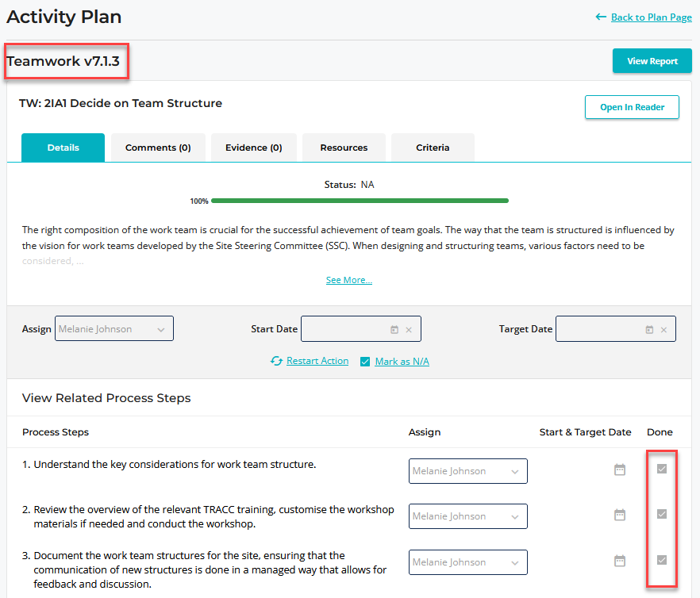Screen dimensions: 700x598
Task: Click the View Report button
Action: 652,61
